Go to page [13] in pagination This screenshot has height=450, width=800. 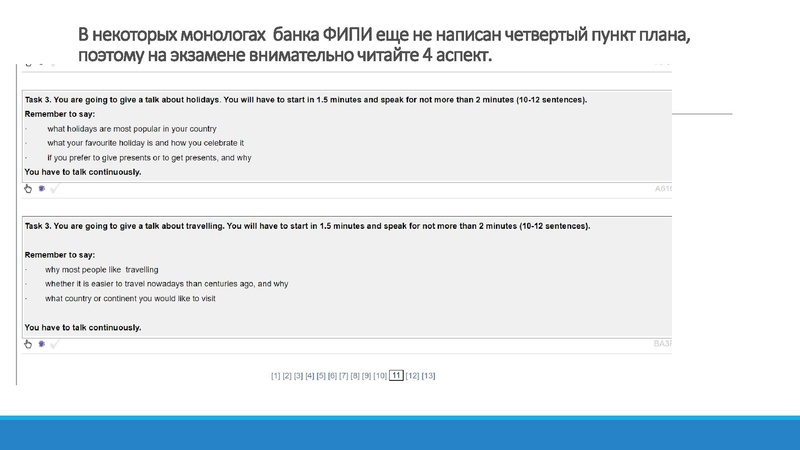pos(429,376)
